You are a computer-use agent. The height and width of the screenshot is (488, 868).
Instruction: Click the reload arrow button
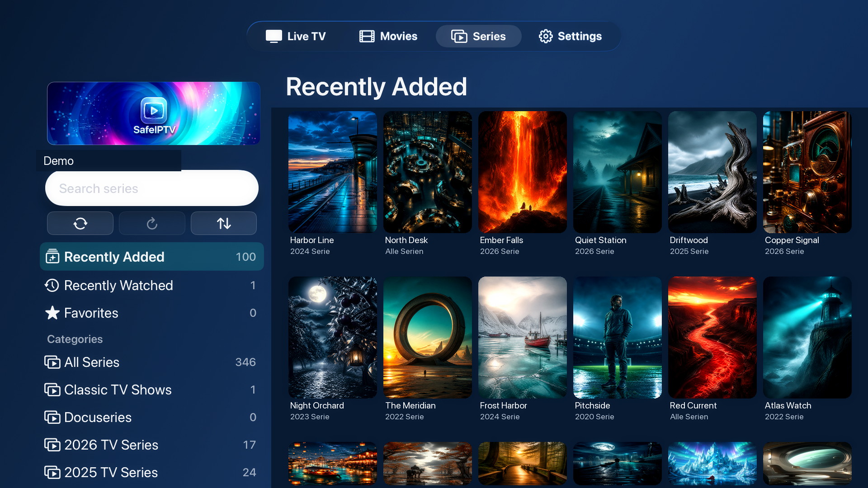152,223
